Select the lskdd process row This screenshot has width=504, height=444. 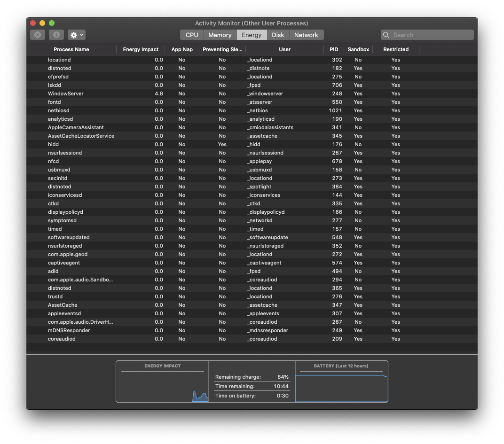(x=252, y=85)
